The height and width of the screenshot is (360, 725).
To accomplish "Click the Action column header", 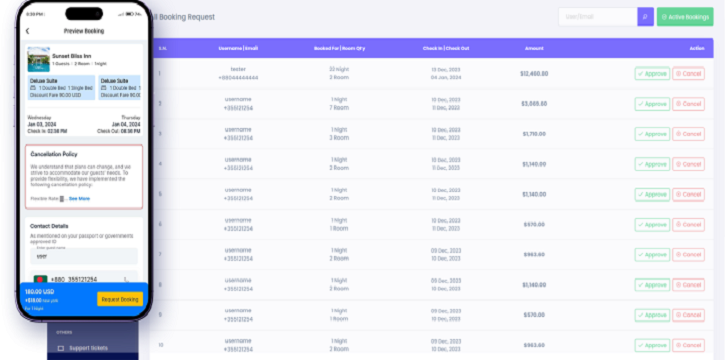I will 697,48.
